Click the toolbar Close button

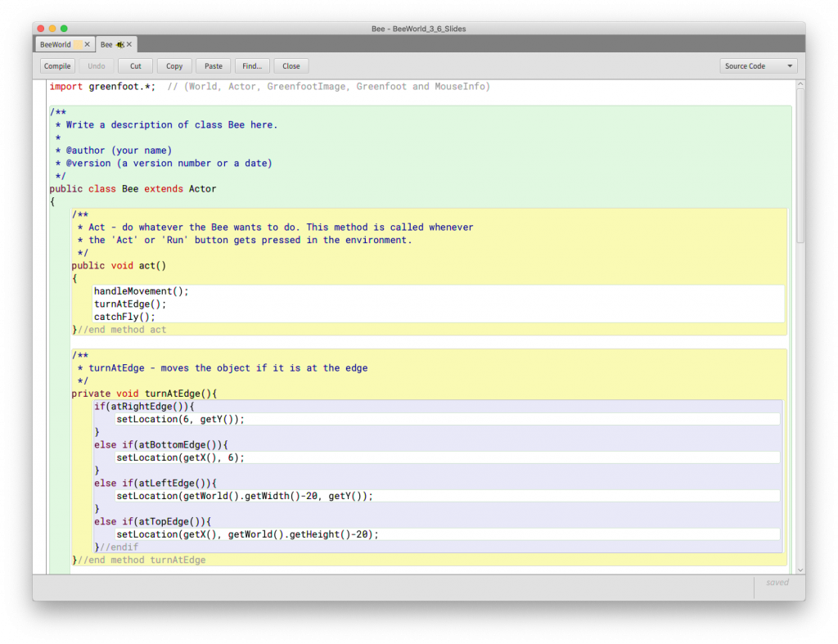[291, 66]
